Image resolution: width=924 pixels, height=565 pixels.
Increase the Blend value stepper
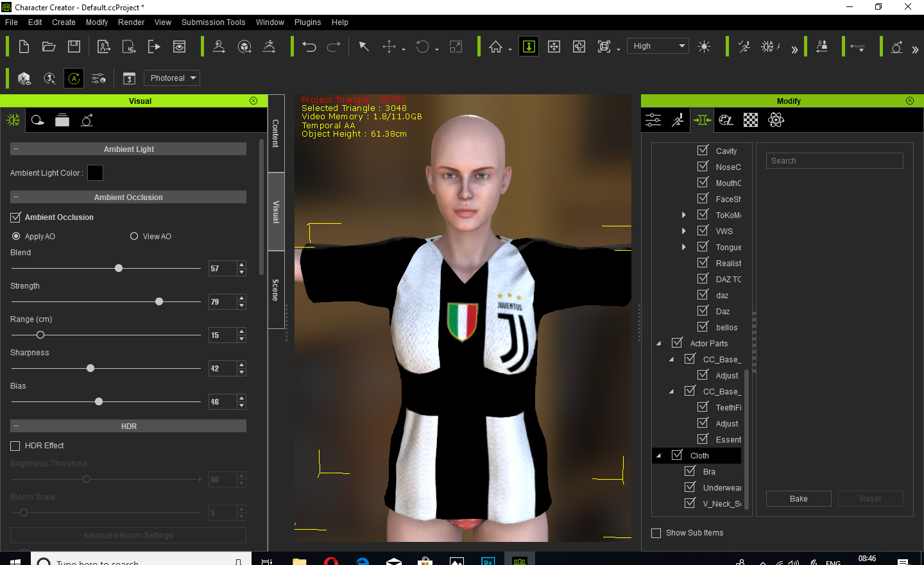242,265
